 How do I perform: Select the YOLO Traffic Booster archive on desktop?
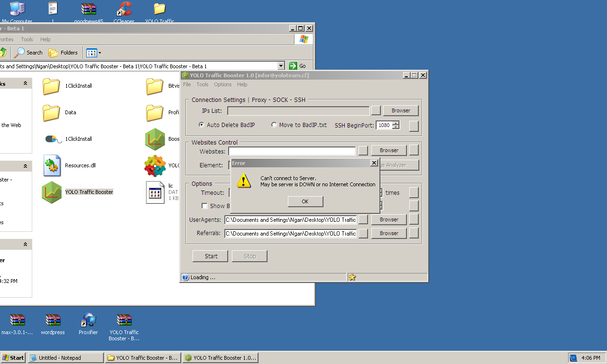pos(124,320)
